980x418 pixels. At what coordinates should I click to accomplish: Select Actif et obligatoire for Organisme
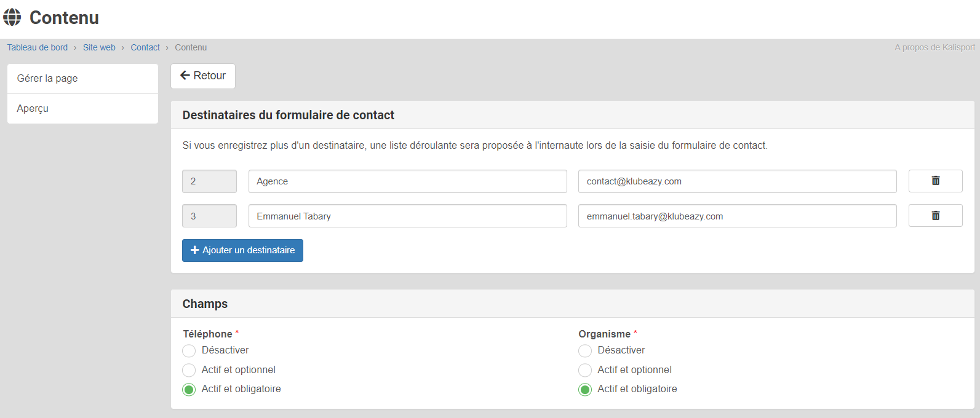click(x=585, y=390)
